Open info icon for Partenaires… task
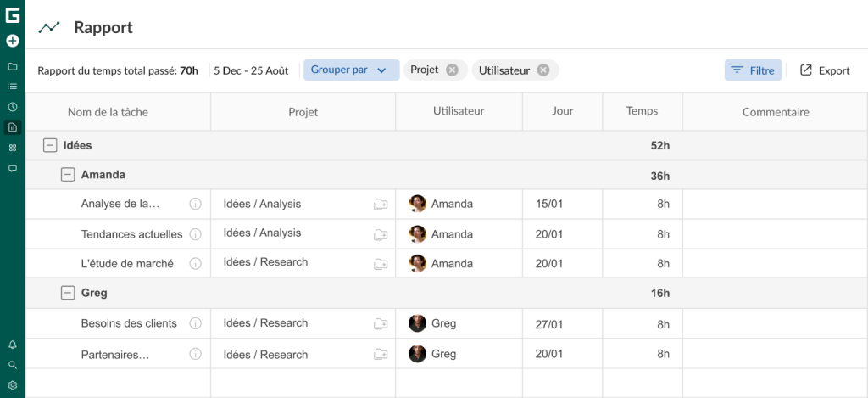The height and width of the screenshot is (398, 868). [x=196, y=354]
